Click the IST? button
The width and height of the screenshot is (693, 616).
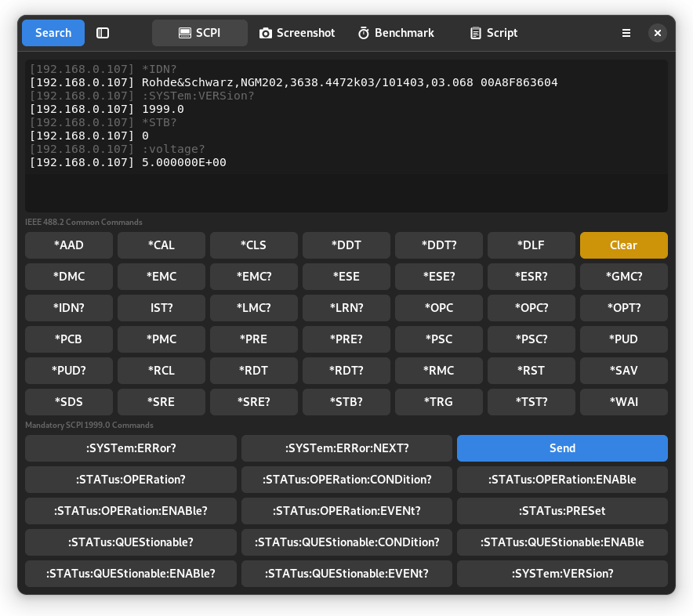(x=161, y=308)
